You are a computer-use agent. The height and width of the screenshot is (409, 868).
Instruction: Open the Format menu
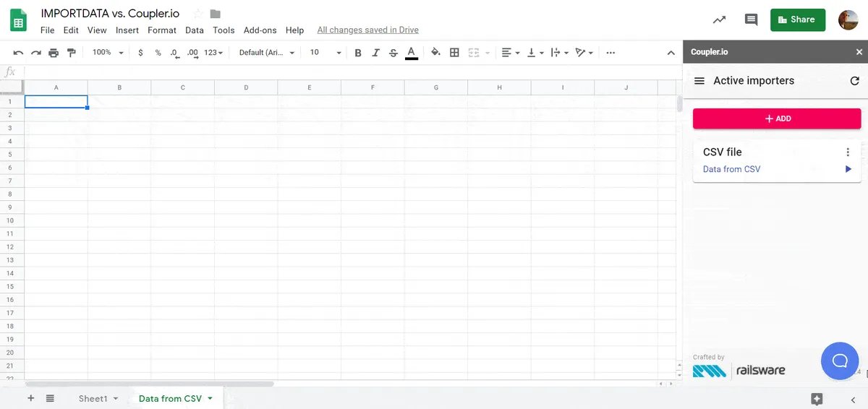162,30
